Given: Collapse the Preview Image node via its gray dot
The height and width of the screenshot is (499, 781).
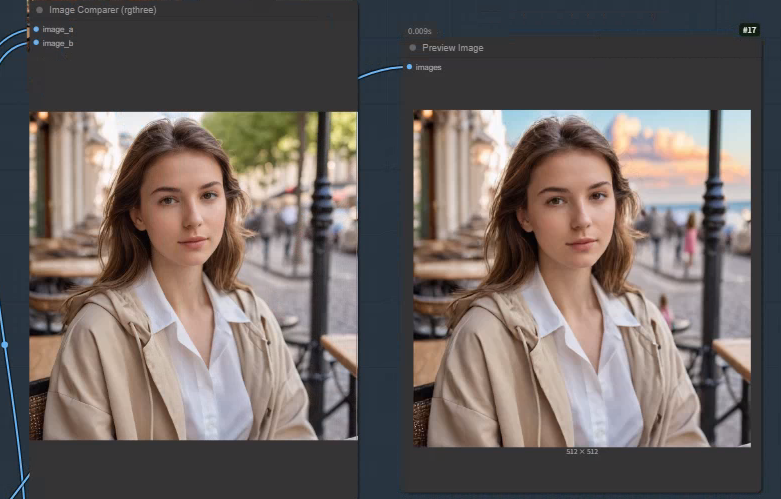Looking at the screenshot, I should coord(412,48).
